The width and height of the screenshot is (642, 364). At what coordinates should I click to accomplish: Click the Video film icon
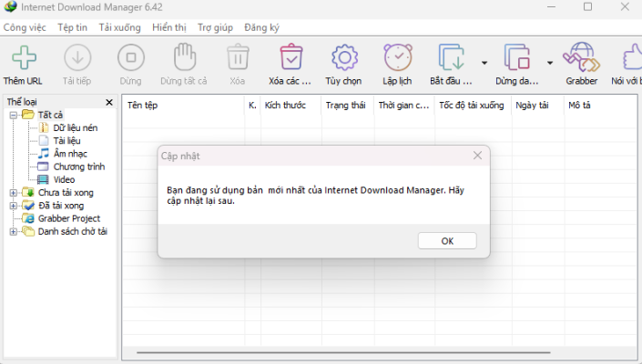pyautogui.click(x=43, y=179)
